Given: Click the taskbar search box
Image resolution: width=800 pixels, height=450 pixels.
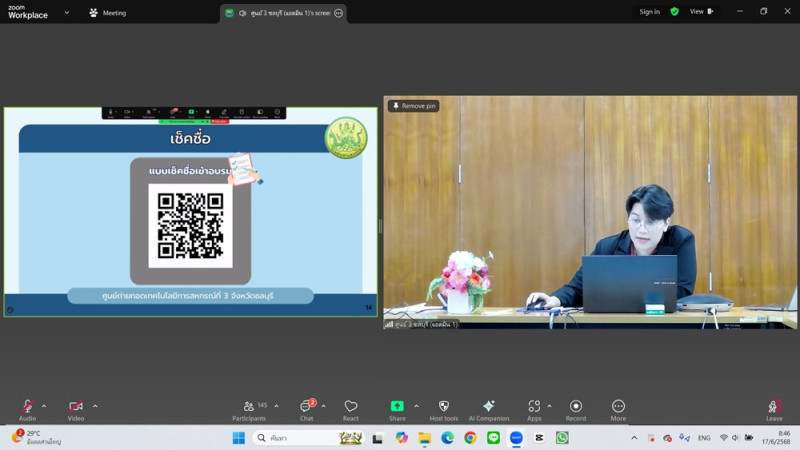Looking at the screenshot, I should tap(309, 438).
